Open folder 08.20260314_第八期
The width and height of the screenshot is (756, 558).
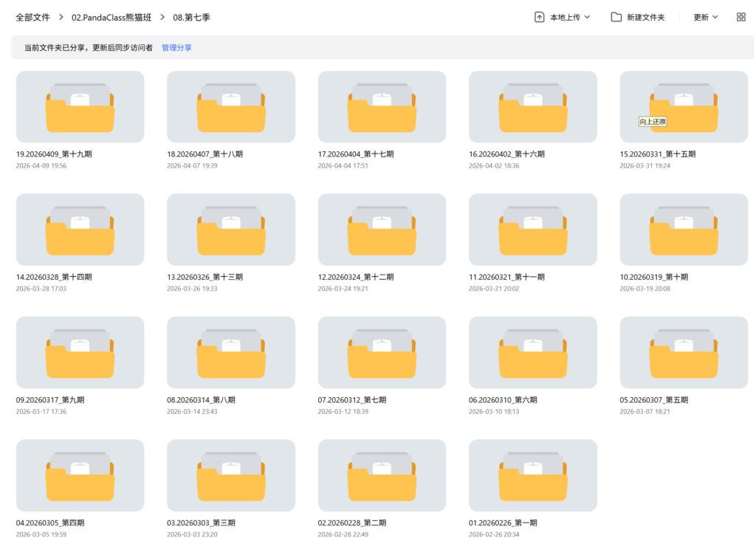[x=230, y=352]
